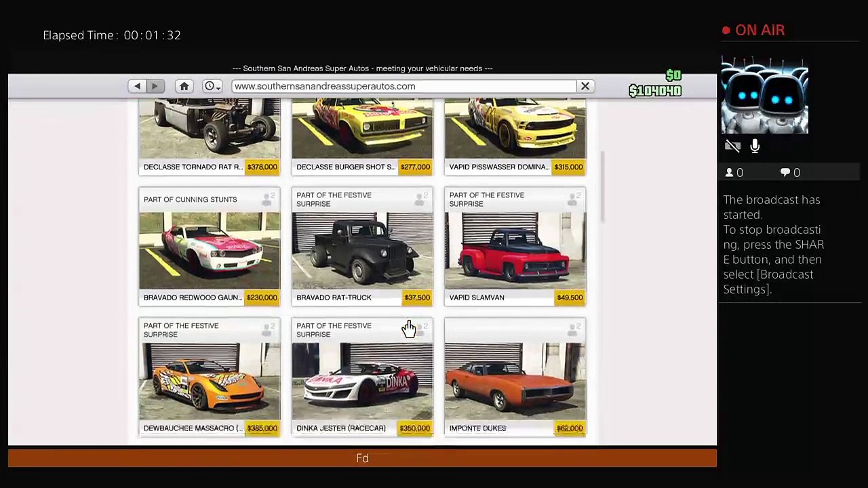
Task: Open the orange Dewbauchee Massacro racecar photo
Action: click(210, 382)
